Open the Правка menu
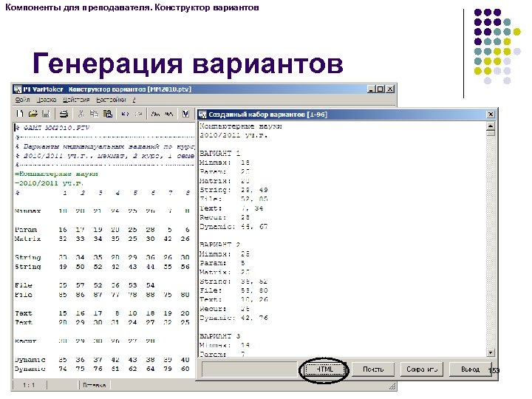The image size is (532, 399). click(x=47, y=100)
